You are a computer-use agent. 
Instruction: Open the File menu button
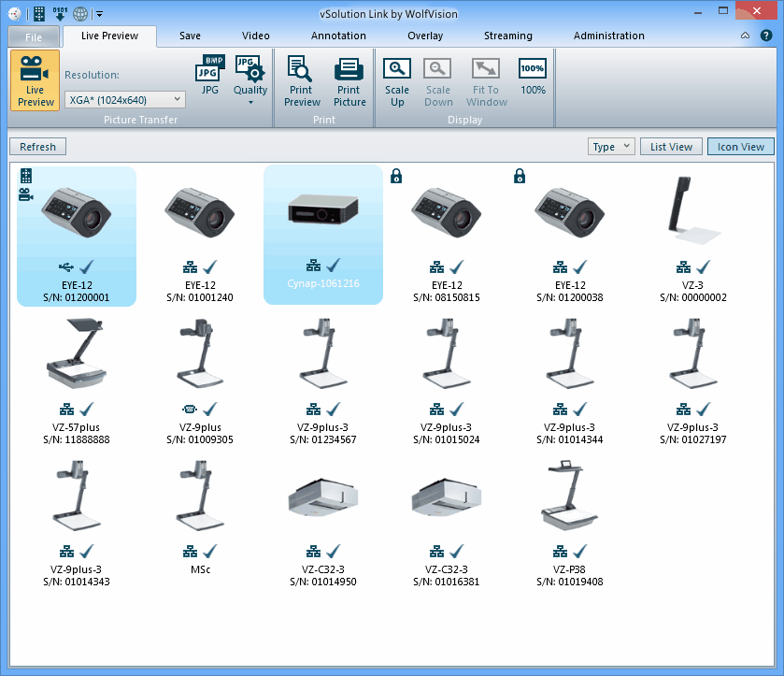[x=33, y=36]
